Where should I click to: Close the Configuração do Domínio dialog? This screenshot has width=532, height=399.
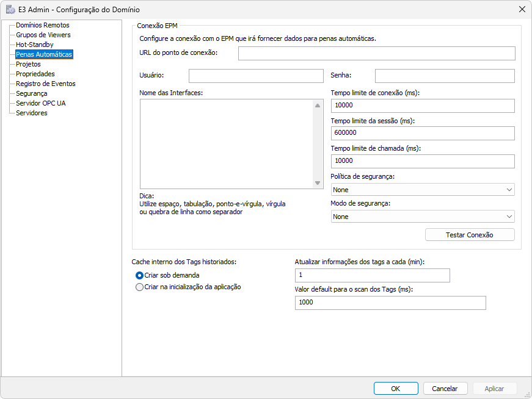(x=522, y=9)
